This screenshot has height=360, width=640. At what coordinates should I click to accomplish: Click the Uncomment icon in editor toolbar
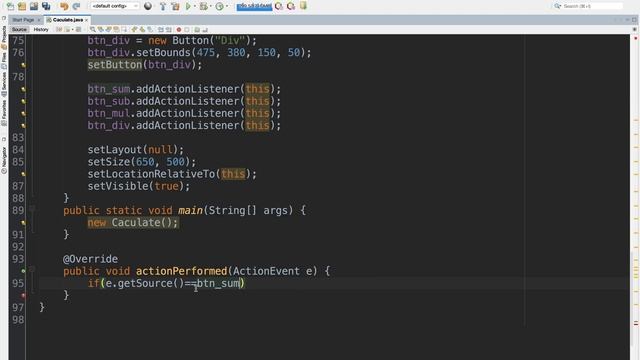click(205, 29)
